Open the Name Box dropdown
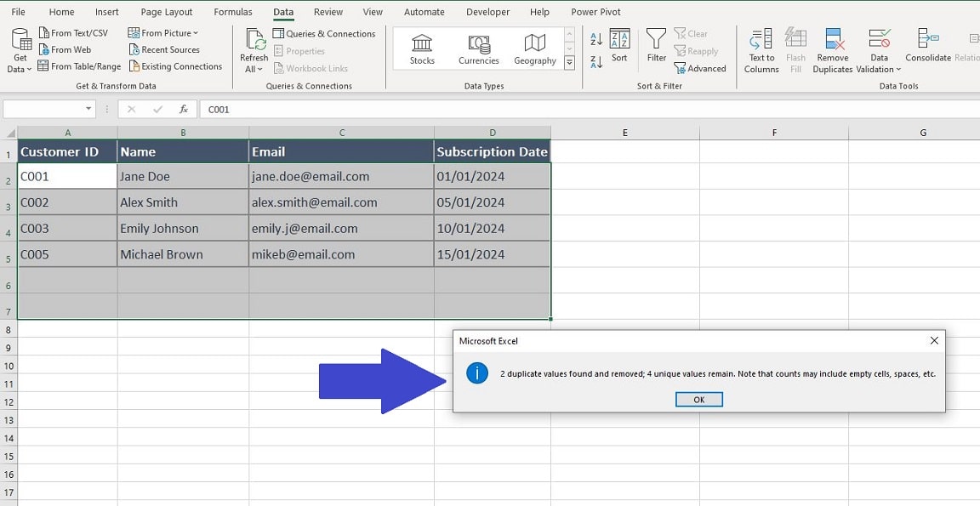This screenshot has width=980, height=506. click(x=88, y=109)
